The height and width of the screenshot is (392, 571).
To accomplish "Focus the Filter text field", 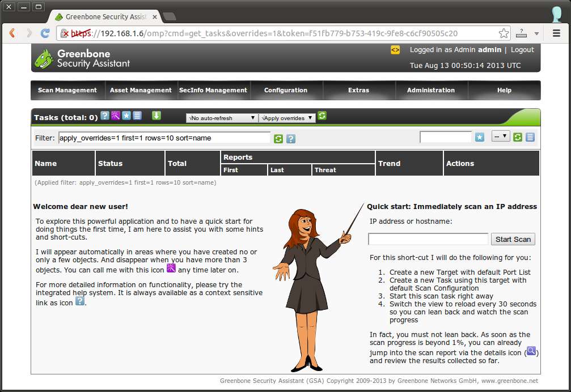I will tap(164, 138).
